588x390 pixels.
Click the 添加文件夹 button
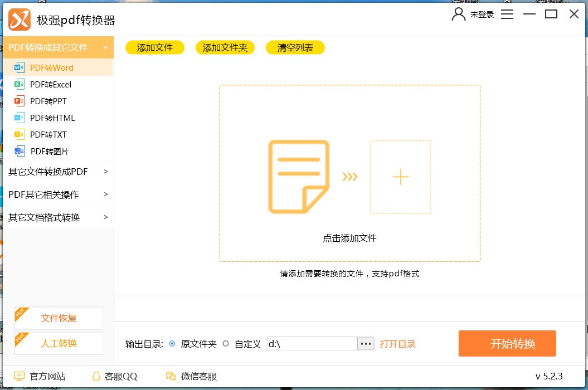(225, 47)
